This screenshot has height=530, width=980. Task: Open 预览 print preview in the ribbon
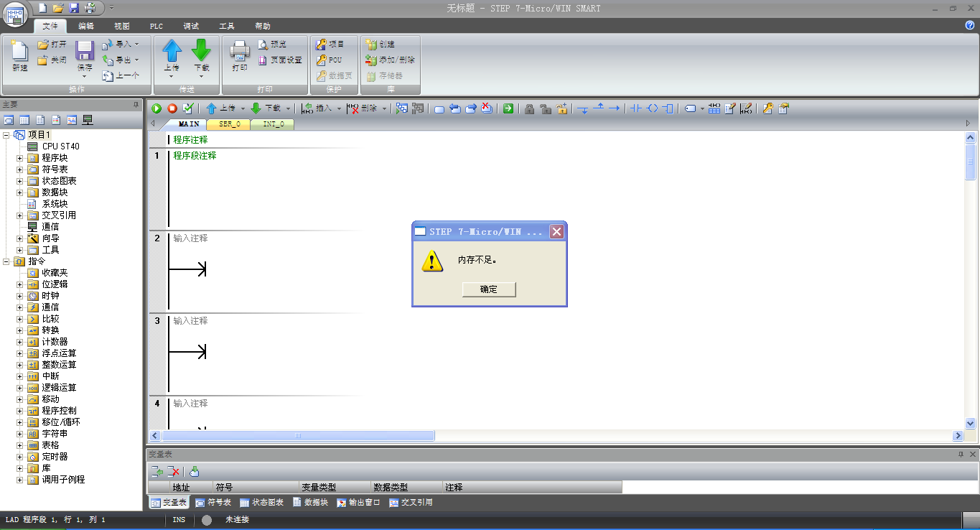click(272, 45)
